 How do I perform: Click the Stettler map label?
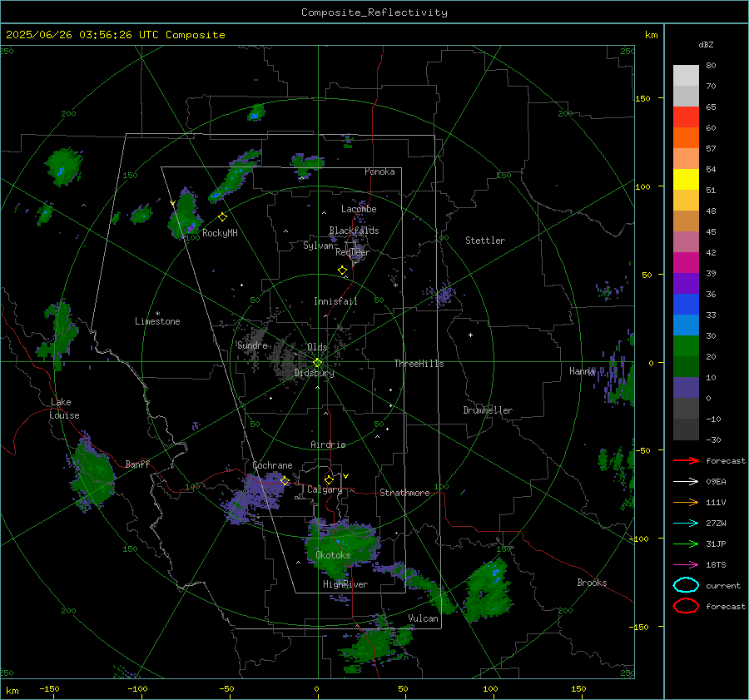click(485, 241)
